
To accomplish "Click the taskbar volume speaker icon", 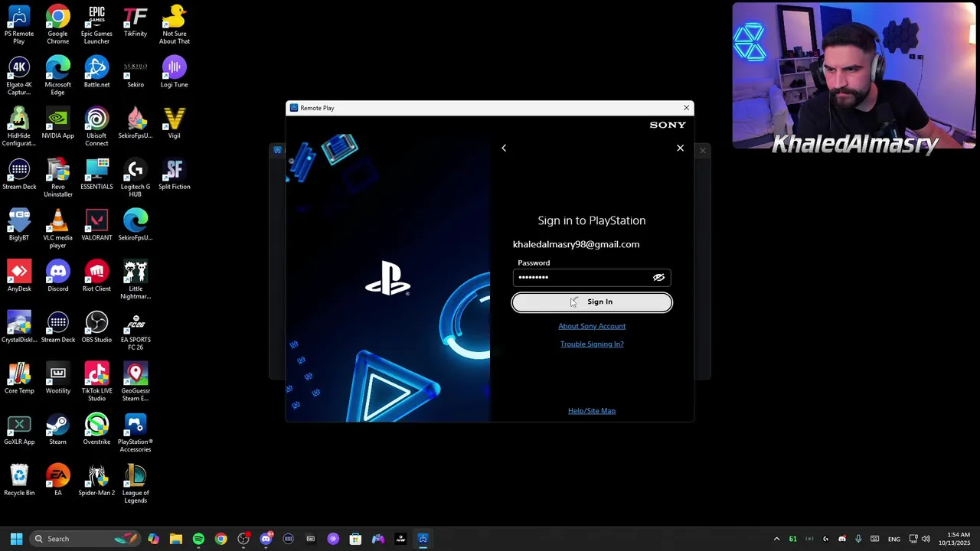I will [x=926, y=539].
